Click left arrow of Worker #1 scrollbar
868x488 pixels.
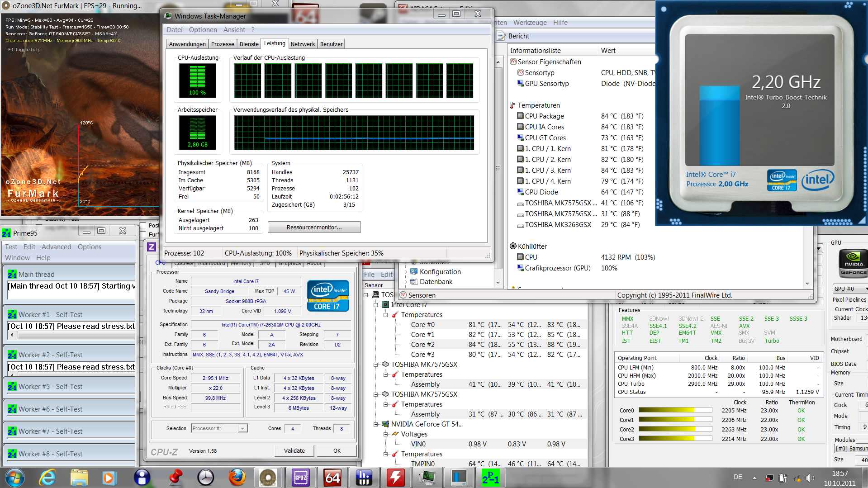click(12, 335)
